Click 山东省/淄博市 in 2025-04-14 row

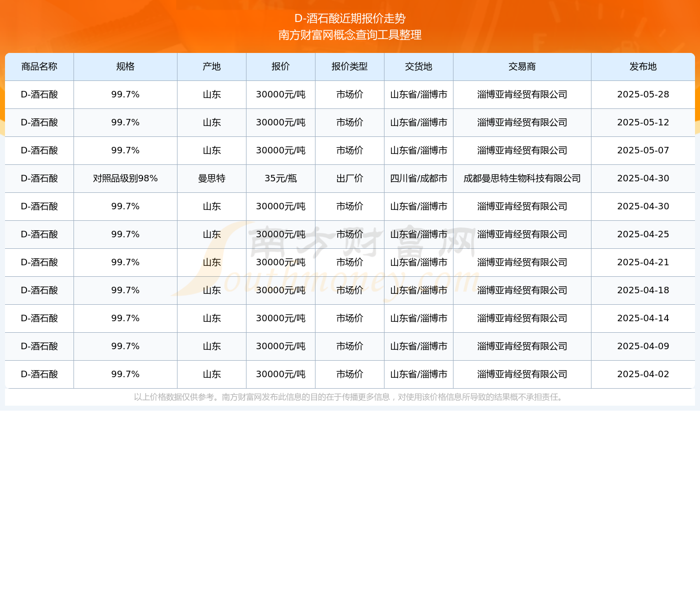(x=419, y=318)
